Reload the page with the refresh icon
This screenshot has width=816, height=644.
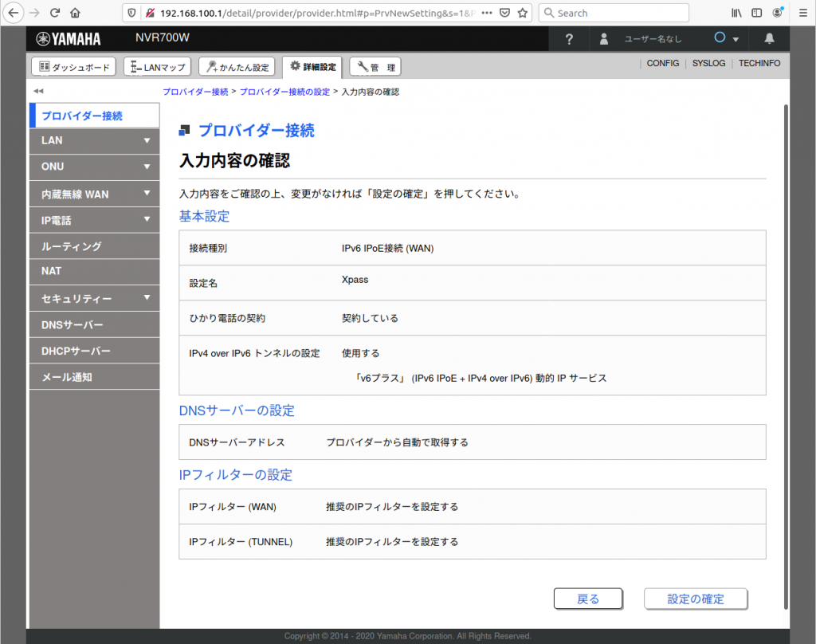pos(55,13)
